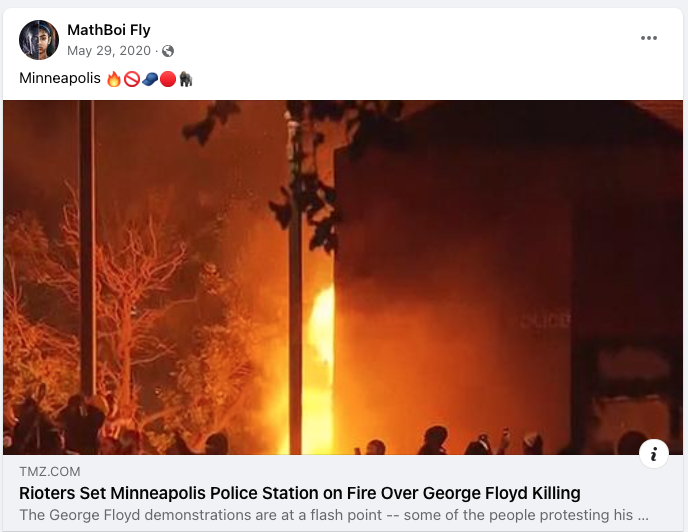Open the May 29, 2020 post timestamp

[109, 51]
